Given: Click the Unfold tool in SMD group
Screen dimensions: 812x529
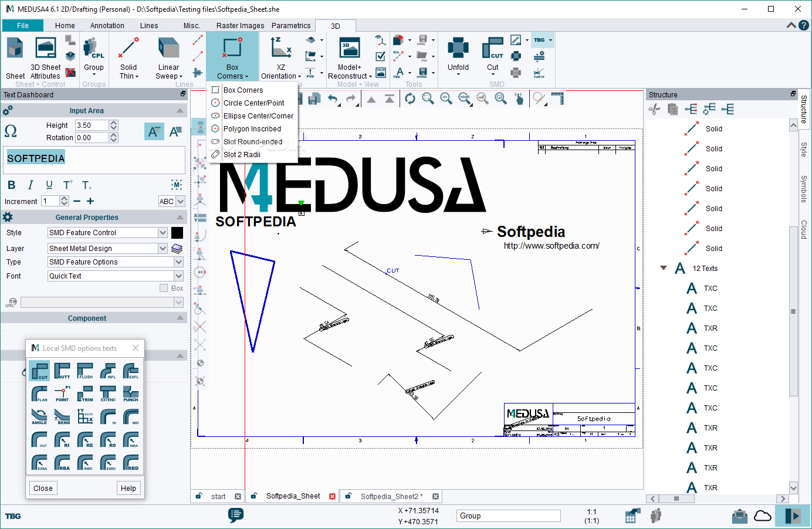Looking at the screenshot, I should 458,55.
